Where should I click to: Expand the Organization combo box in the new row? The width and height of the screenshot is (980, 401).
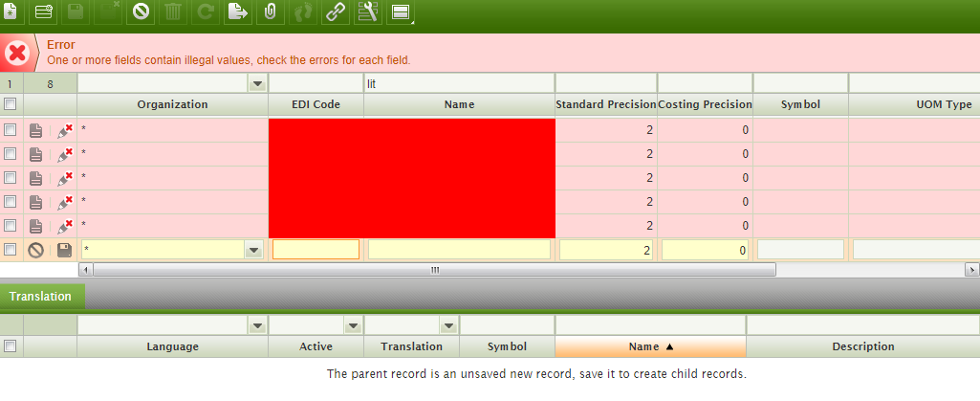point(254,250)
